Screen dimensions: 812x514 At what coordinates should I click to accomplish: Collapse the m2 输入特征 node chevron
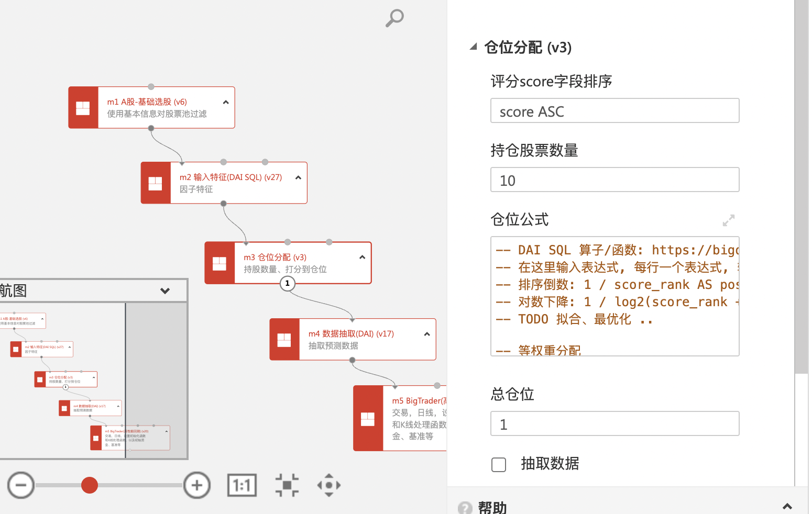(x=298, y=177)
